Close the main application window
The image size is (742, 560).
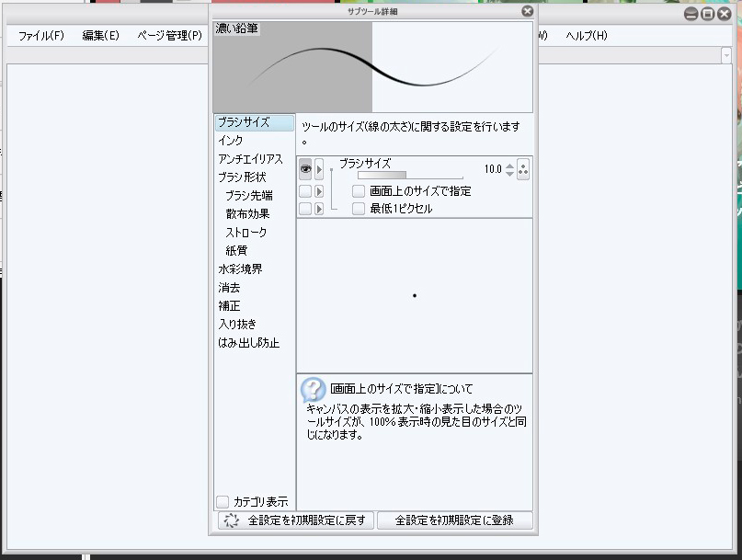pos(724,14)
